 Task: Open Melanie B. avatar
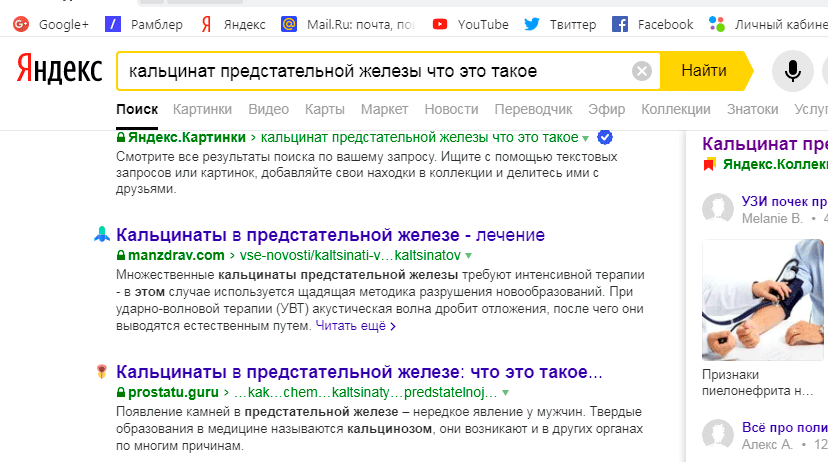pyautogui.click(x=718, y=209)
